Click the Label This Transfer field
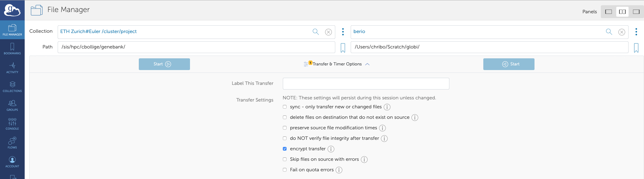644x179 pixels. tap(366, 84)
